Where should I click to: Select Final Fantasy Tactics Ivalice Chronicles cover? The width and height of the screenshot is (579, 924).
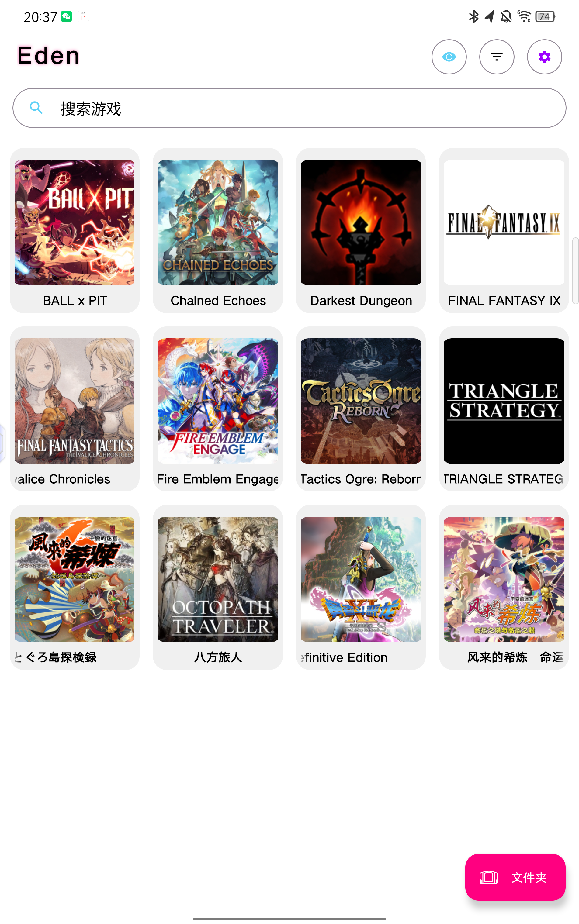coord(75,401)
